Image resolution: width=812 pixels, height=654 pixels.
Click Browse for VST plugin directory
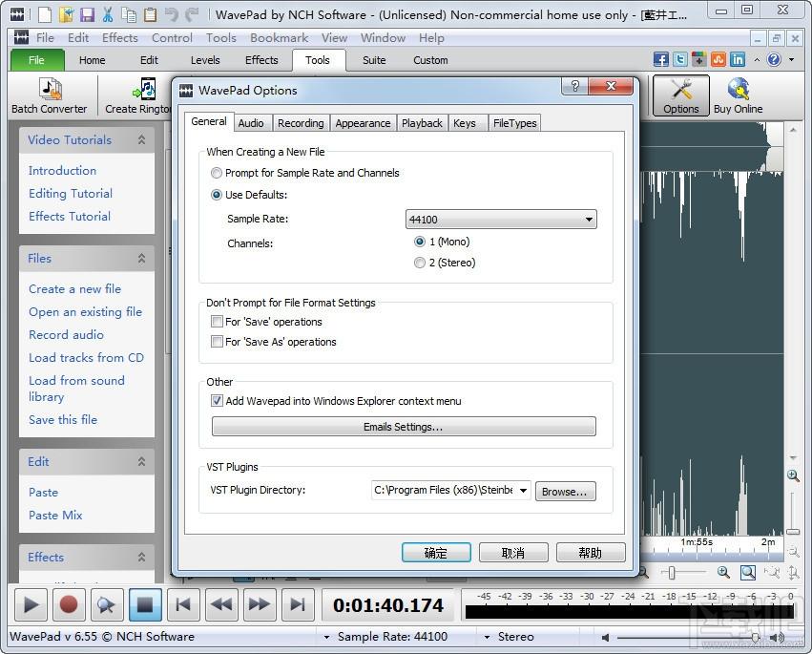click(566, 492)
